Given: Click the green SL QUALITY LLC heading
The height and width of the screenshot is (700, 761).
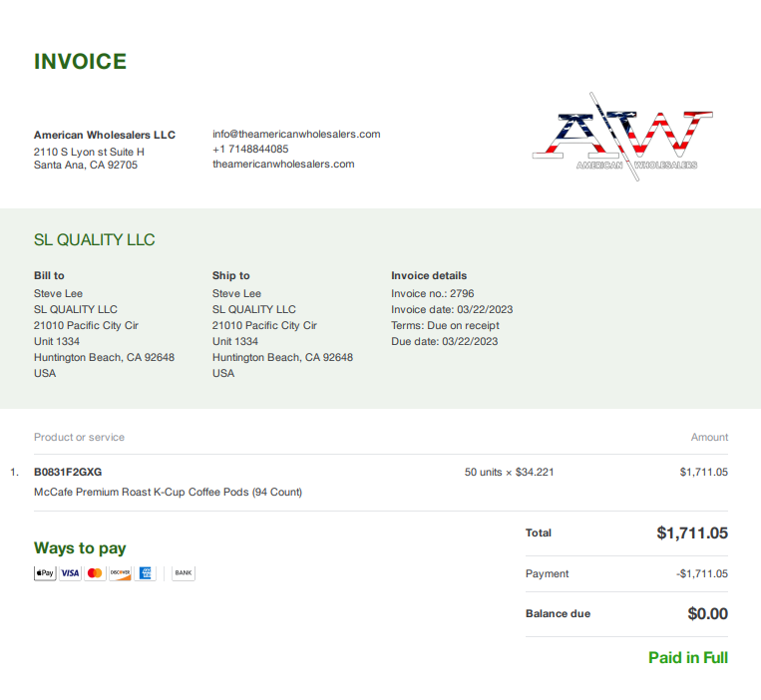Looking at the screenshot, I should pyautogui.click(x=94, y=239).
